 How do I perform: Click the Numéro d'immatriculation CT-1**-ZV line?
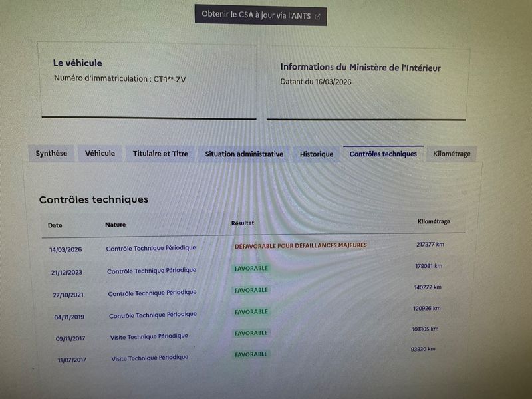coord(120,79)
